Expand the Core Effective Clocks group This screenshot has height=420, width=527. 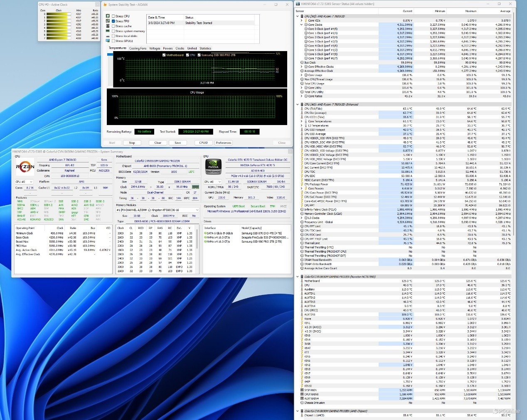[x=301, y=66]
